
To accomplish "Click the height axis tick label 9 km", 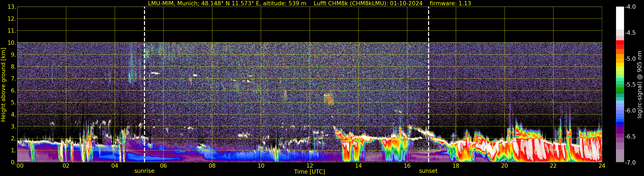I will (13, 55).
